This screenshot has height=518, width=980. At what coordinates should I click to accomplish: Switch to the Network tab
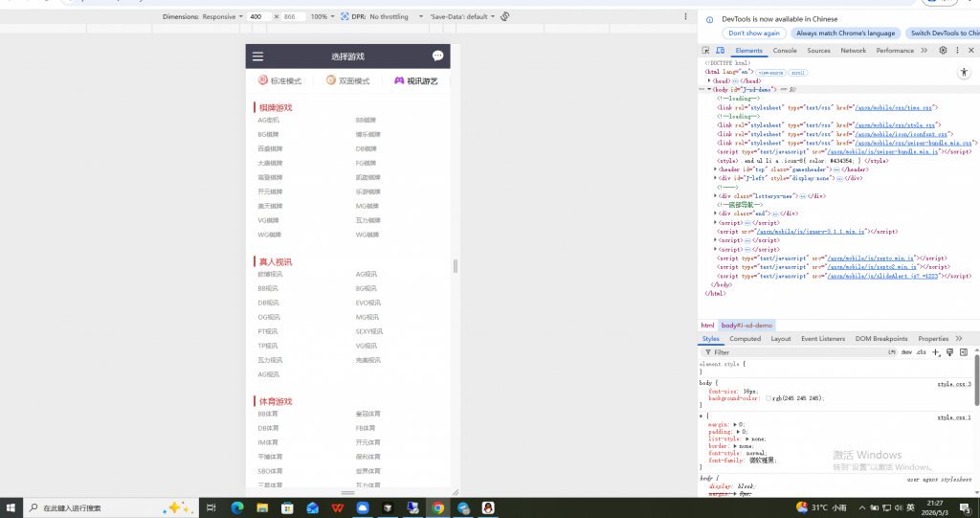pyautogui.click(x=853, y=51)
